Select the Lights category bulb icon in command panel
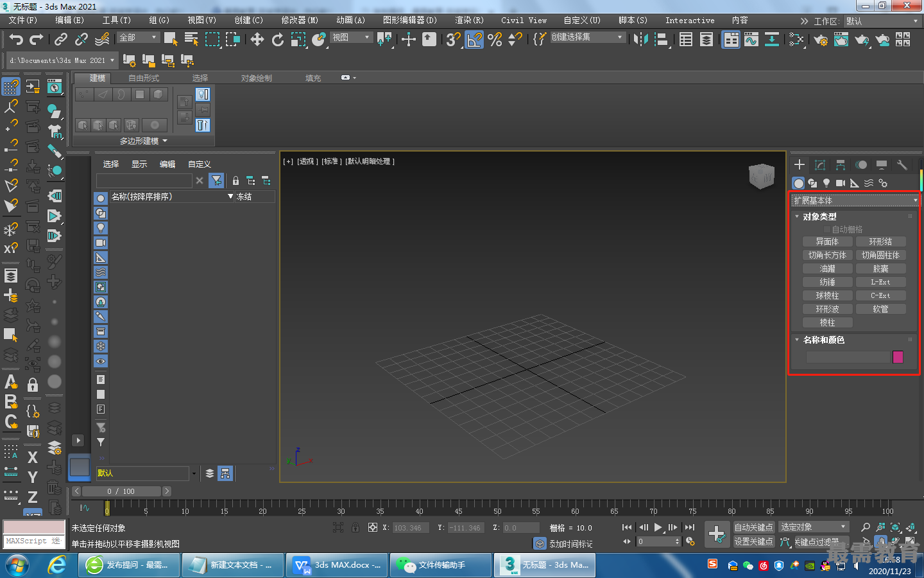This screenshot has height=578, width=924. coord(826,183)
